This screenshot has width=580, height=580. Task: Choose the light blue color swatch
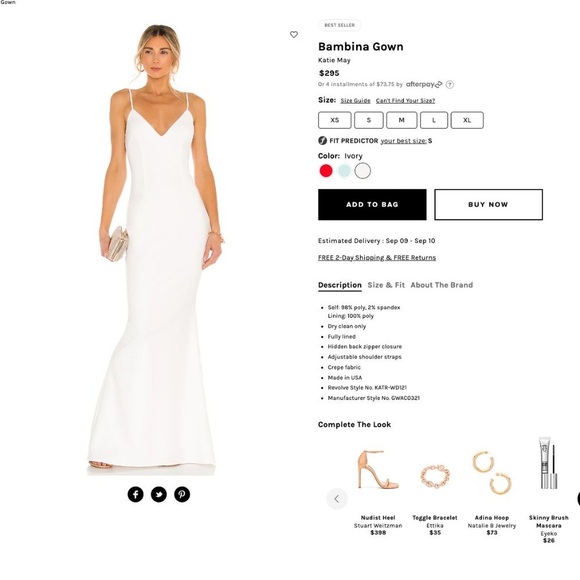344,171
